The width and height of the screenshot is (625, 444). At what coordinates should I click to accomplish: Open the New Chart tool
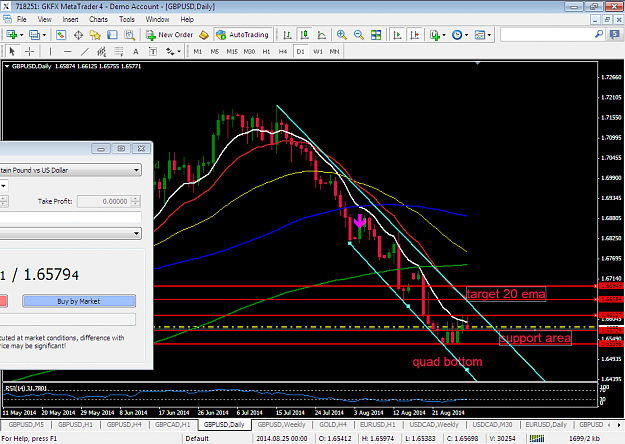11,35
